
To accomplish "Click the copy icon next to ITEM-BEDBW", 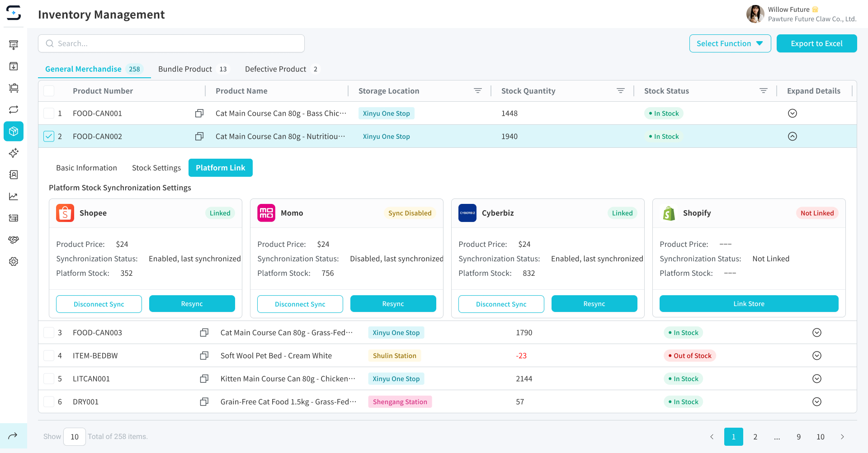I will tap(204, 356).
